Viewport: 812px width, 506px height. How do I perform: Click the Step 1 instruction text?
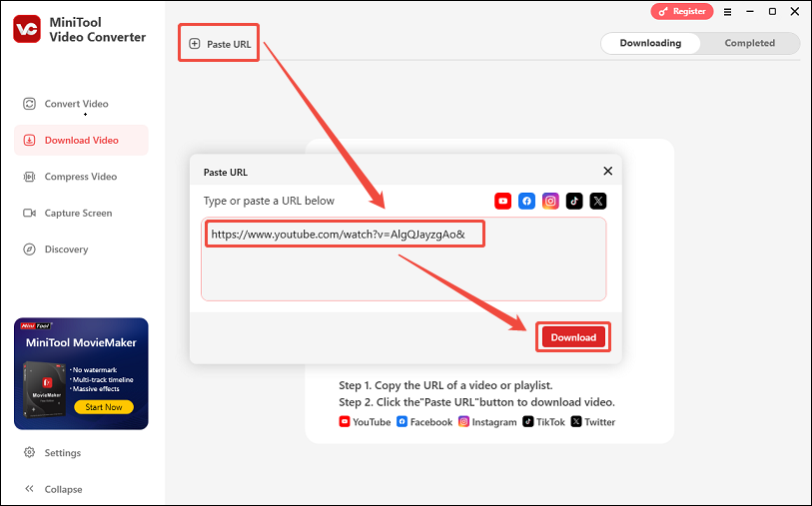[445, 385]
